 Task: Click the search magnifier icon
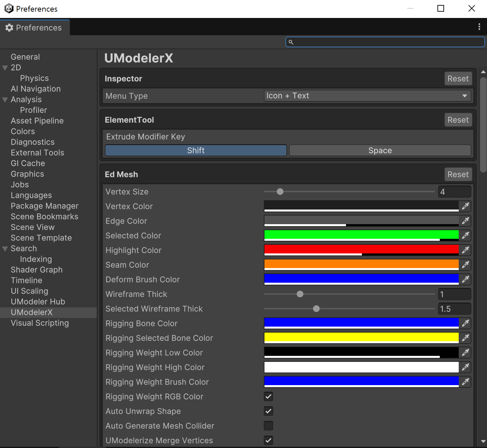pos(291,42)
